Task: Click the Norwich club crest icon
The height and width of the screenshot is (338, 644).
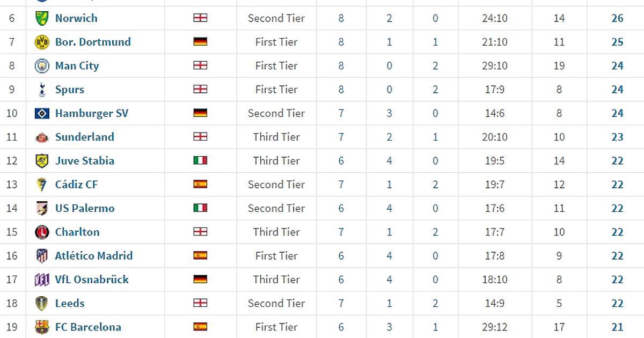Action: pyautogui.click(x=42, y=18)
